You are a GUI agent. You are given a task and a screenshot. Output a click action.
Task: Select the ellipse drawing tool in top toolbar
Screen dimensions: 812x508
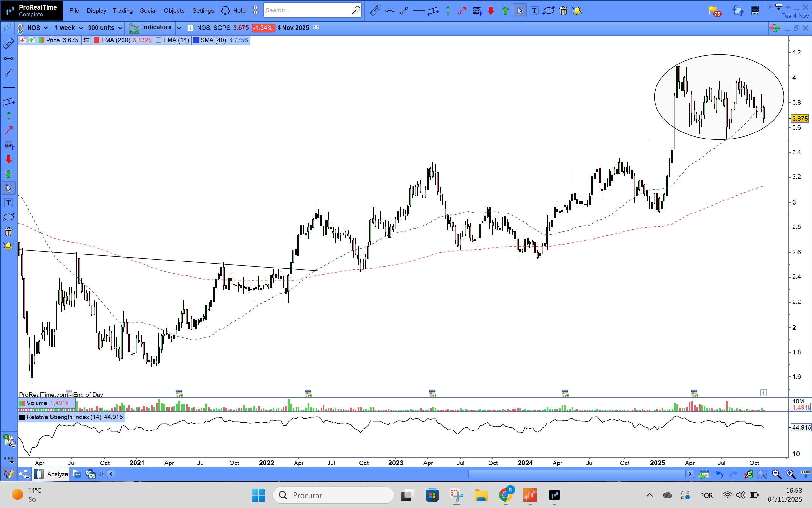point(548,11)
